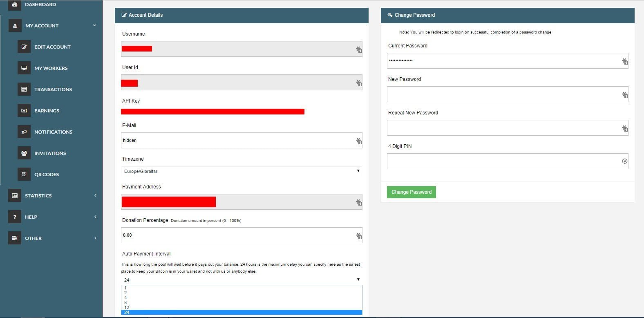The width and height of the screenshot is (644, 318).
Task: Open the Timezone dropdown Europe/Gibraltar
Action: tap(241, 171)
